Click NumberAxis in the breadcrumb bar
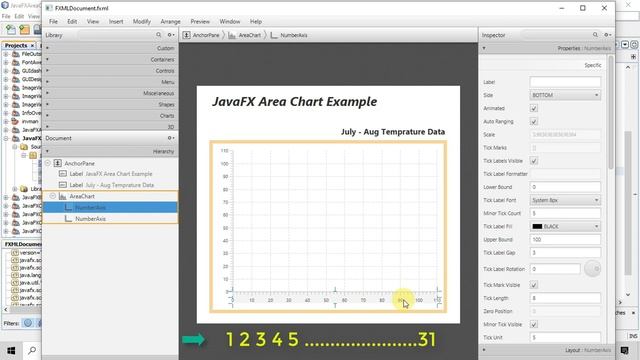Screen dimensions: 640x360 (x=294, y=36)
